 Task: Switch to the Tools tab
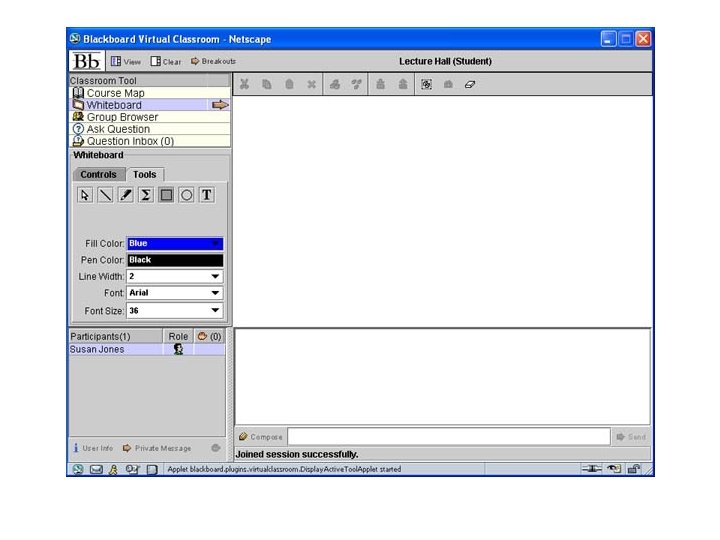(x=145, y=174)
